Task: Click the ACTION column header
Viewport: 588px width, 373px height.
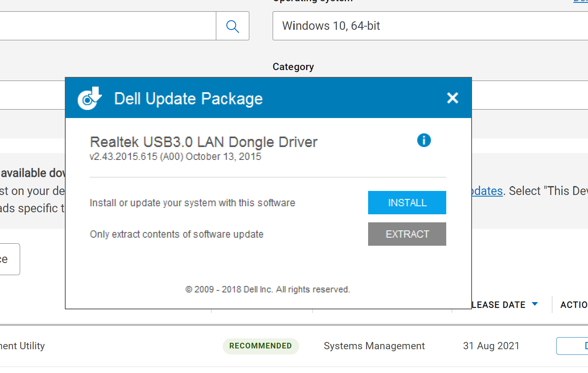Action: point(574,305)
